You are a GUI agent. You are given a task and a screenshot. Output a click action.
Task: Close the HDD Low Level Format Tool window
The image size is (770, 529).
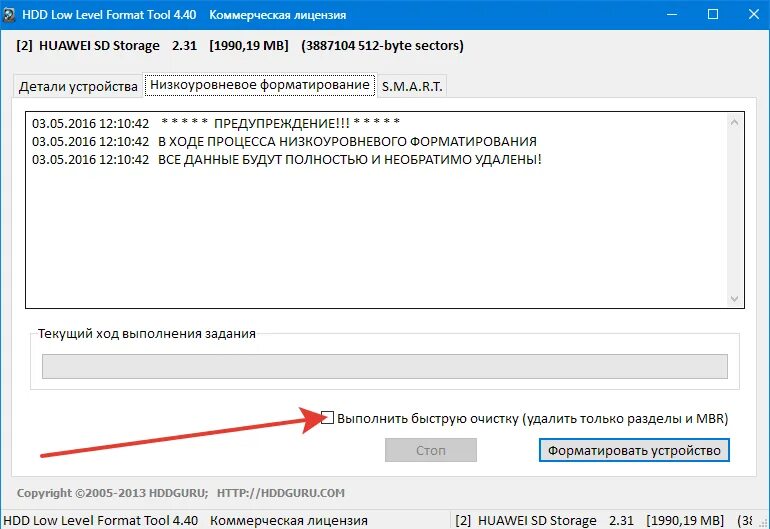point(753,15)
